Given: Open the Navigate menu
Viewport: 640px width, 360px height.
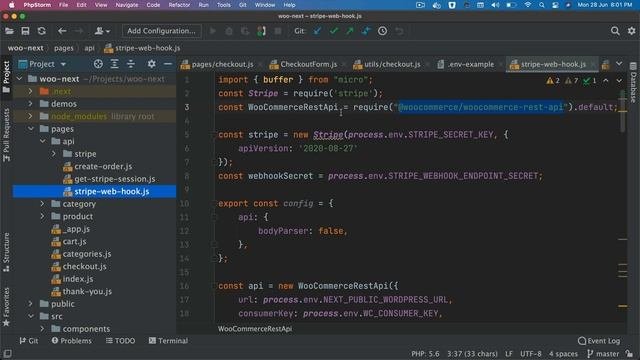Looking at the screenshot, I should tap(127, 5).
